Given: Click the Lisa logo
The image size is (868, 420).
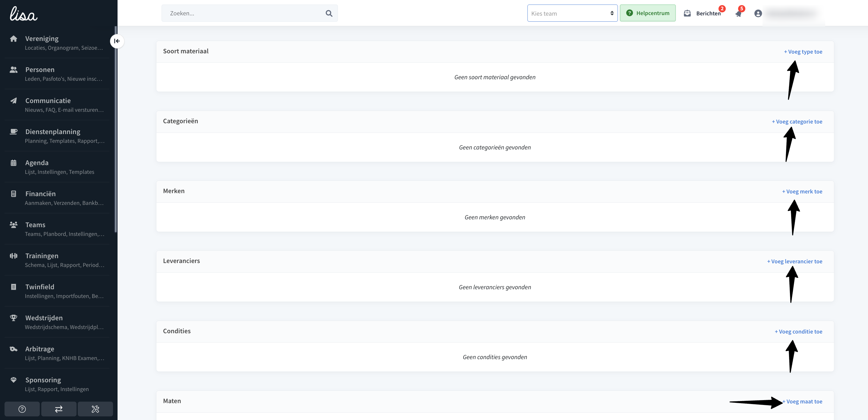Looking at the screenshot, I should [23, 14].
